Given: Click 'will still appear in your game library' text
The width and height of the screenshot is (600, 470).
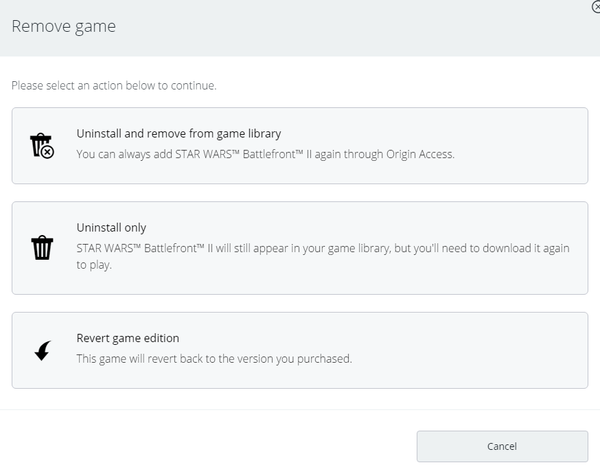Looking at the screenshot, I should tap(303, 248).
